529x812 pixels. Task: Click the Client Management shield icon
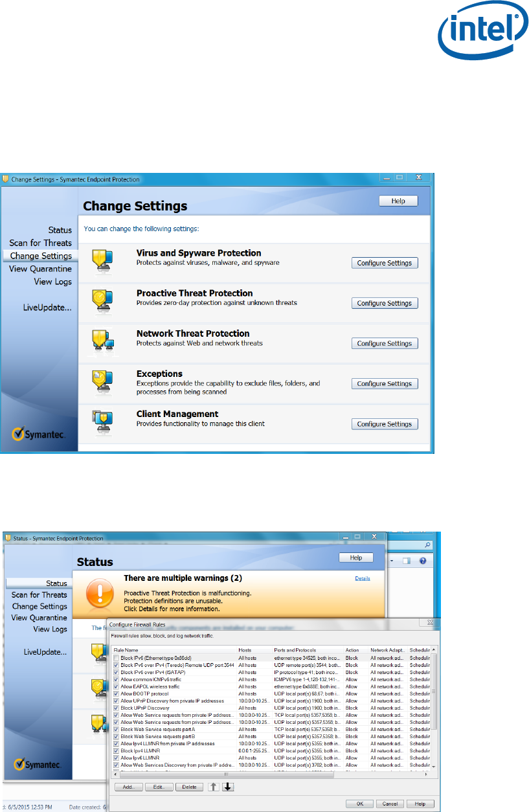pyautogui.click(x=104, y=419)
